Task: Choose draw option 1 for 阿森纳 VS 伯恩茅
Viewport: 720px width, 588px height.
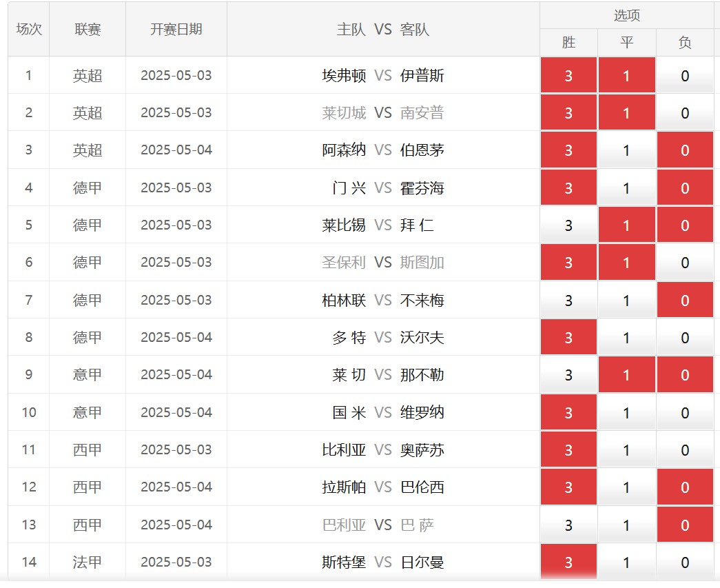Action: point(627,150)
